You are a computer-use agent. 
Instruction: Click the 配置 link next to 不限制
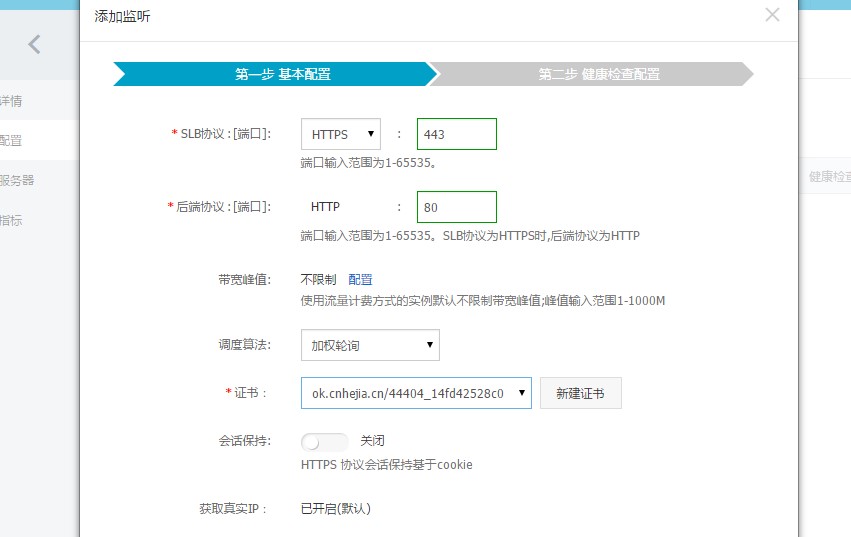pyautogui.click(x=360, y=280)
